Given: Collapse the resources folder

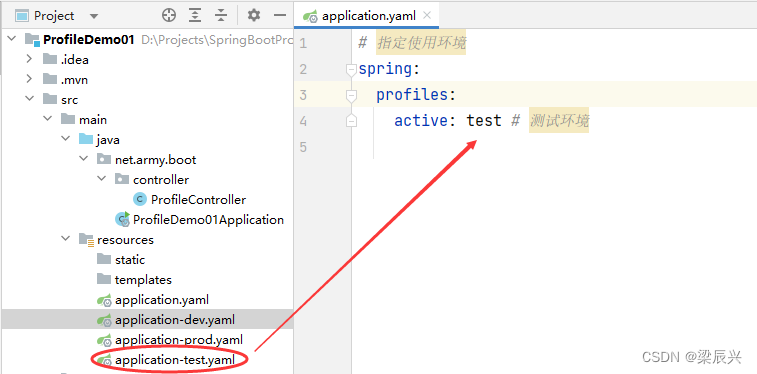Looking at the screenshot, I should click(66, 239).
